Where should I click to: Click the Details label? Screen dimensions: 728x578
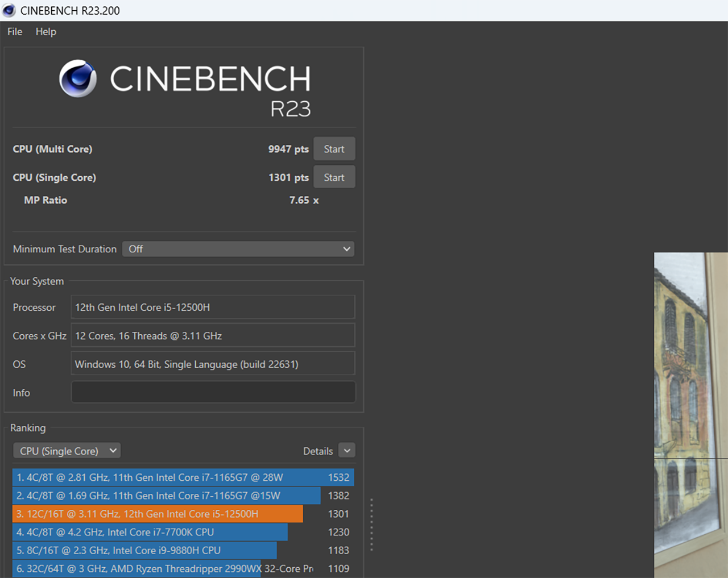[318, 451]
